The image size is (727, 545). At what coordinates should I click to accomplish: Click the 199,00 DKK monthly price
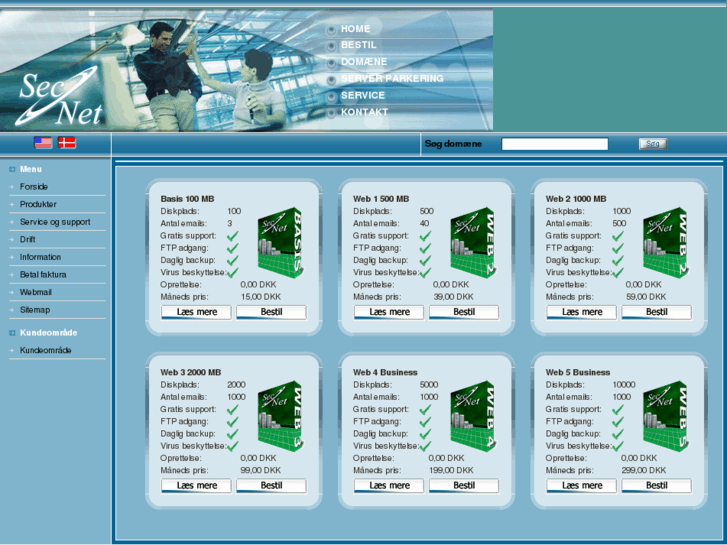(451, 470)
